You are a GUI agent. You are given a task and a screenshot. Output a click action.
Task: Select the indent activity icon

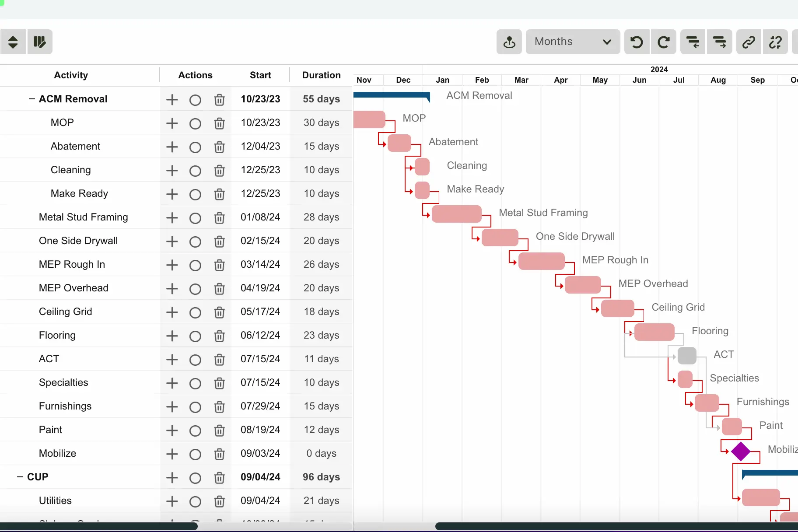[720, 42]
